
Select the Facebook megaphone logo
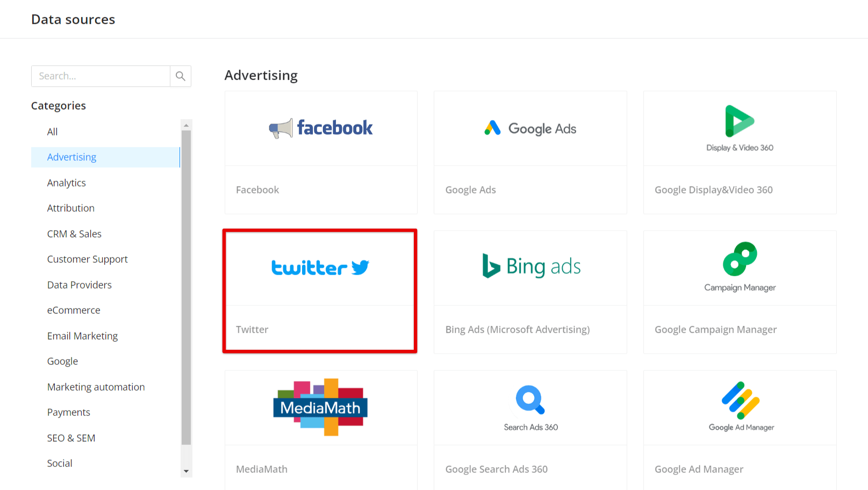click(x=281, y=128)
